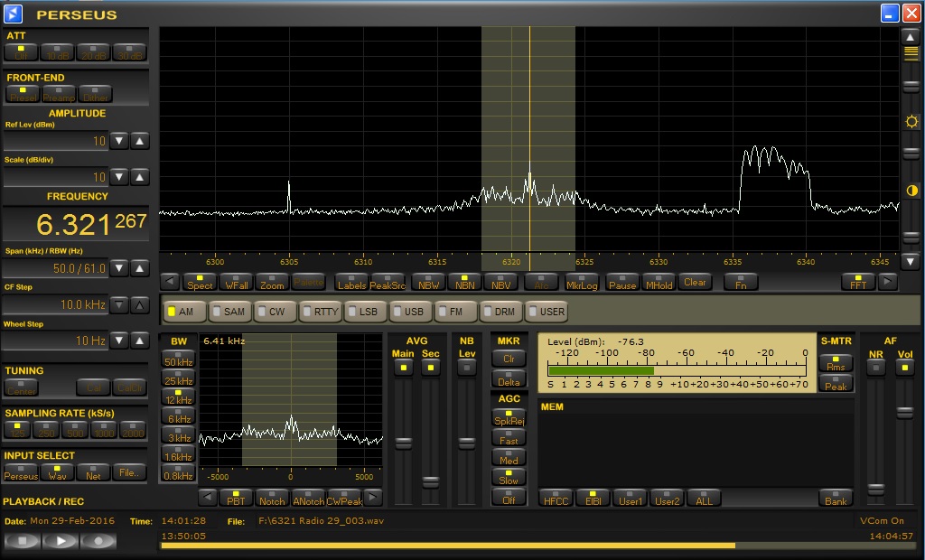This screenshot has height=560, width=925.
Task: Toggle the ATT 20 dB attenuator
Action: [x=94, y=52]
